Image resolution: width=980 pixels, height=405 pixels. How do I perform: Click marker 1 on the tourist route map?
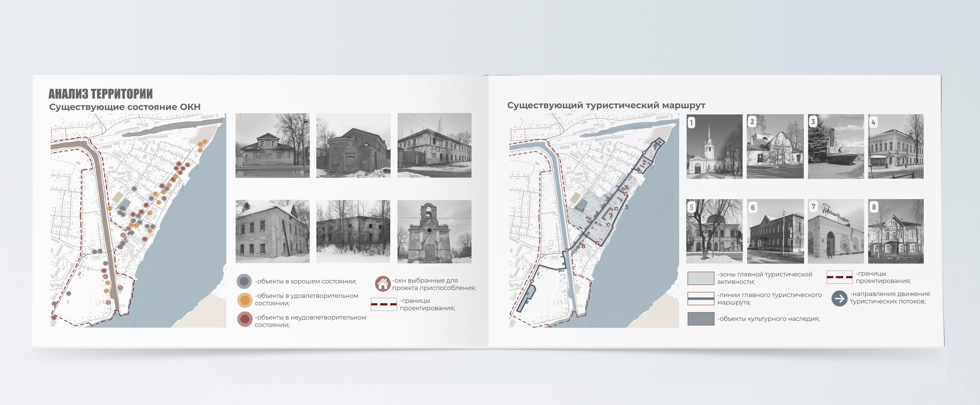[x=655, y=148]
